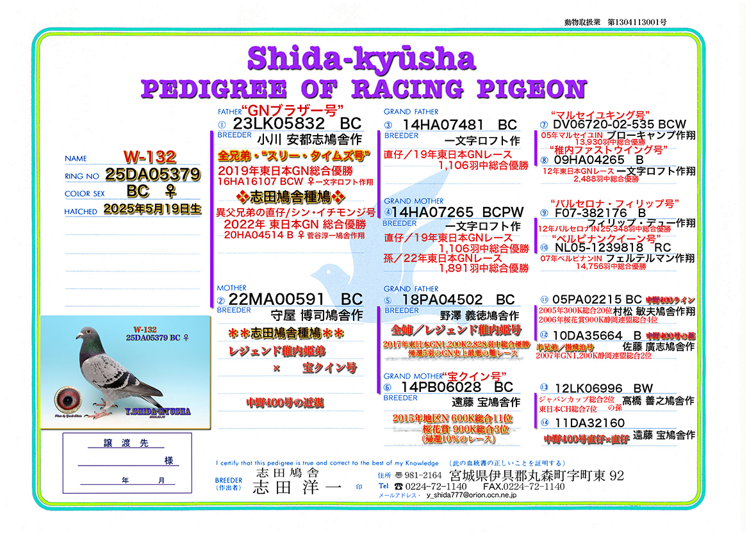The height and width of the screenshot is (538, 756).
Task: Select circled 4 marker next to 14HA07265
Action: click(x=387, y=212)
